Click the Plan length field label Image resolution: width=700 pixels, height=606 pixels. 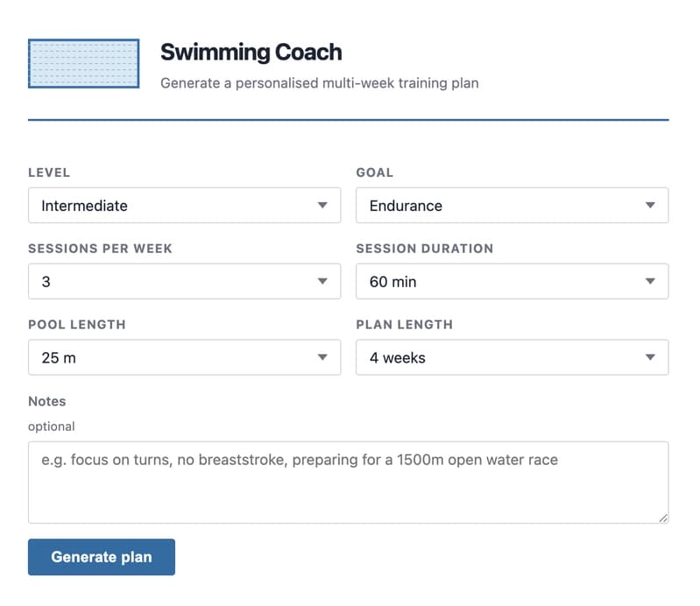405,324
